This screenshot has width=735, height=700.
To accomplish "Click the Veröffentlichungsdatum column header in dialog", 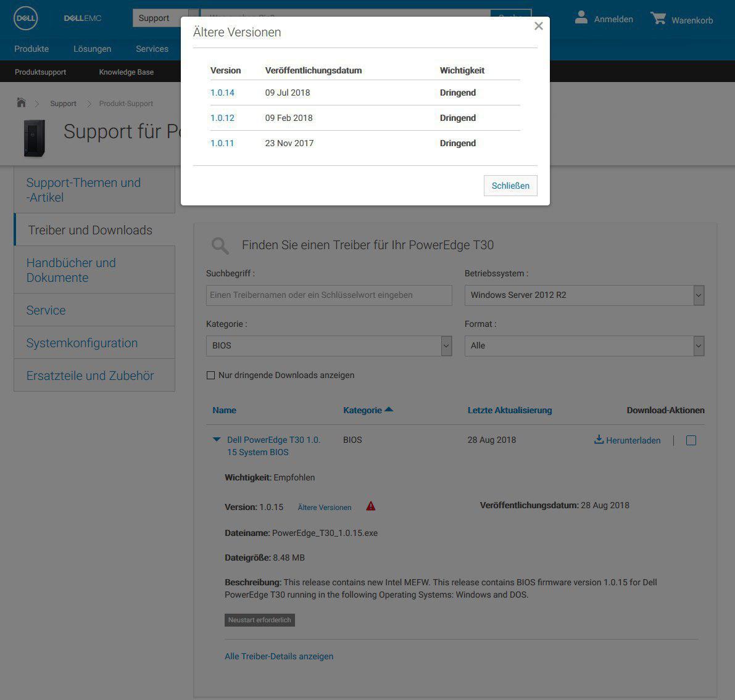I will pyautogui.click(x=313, y=70).
